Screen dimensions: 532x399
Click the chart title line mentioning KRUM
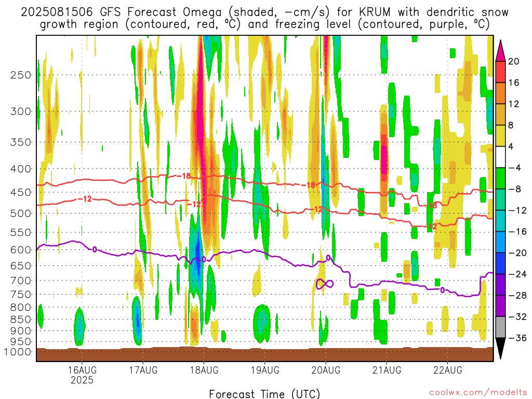click(264, 12)
